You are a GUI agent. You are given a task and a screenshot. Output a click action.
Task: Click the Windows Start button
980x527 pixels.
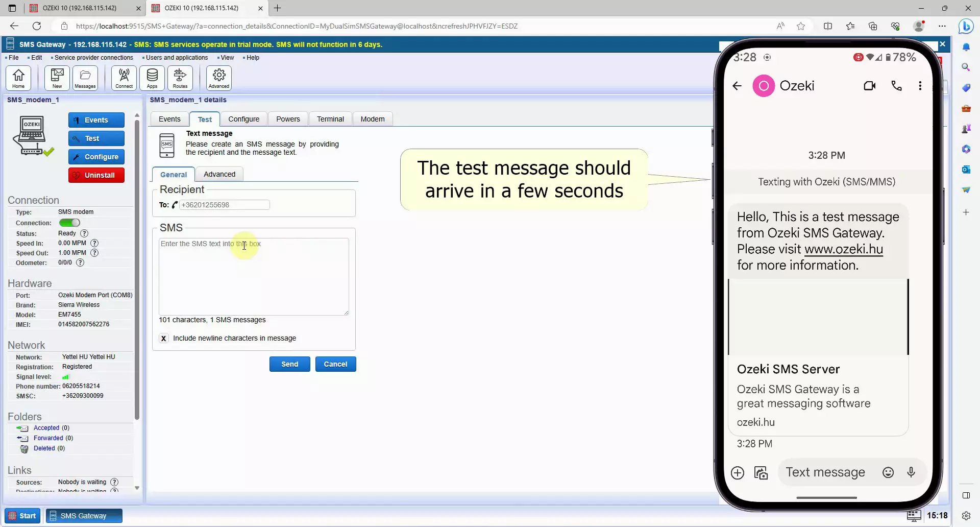(22, 516)
